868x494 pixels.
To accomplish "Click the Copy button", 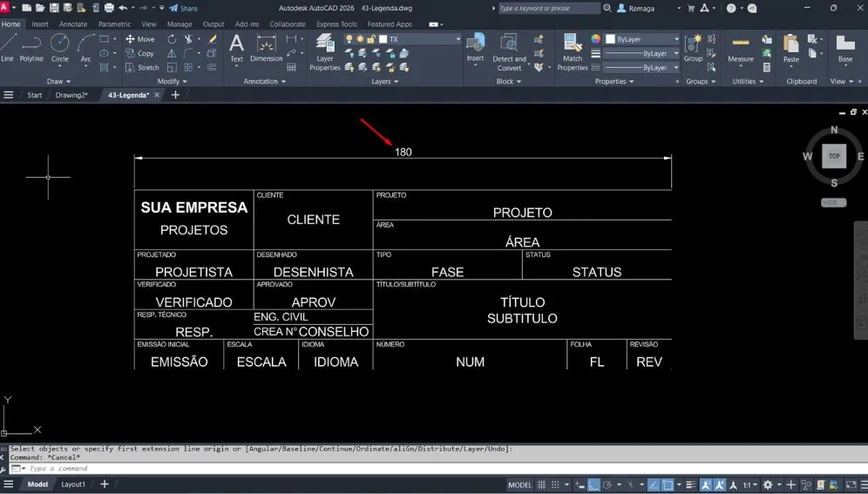I will point(140,53).
